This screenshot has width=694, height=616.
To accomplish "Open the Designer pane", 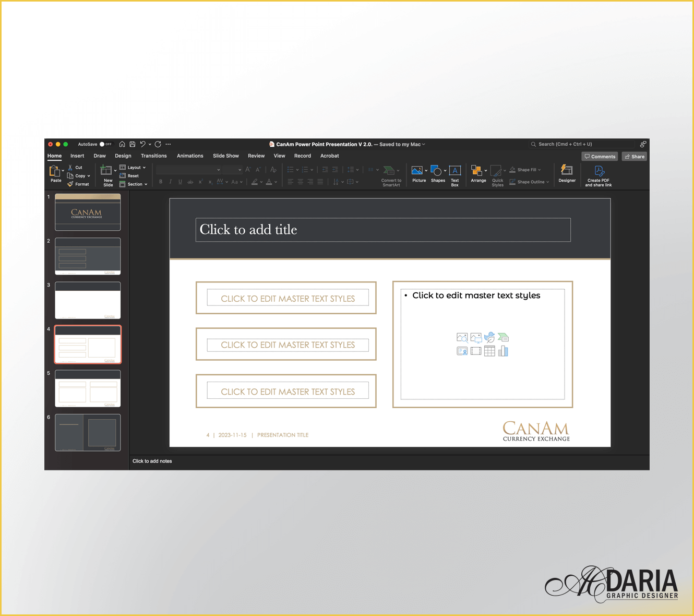I will [x=567, y=173].
